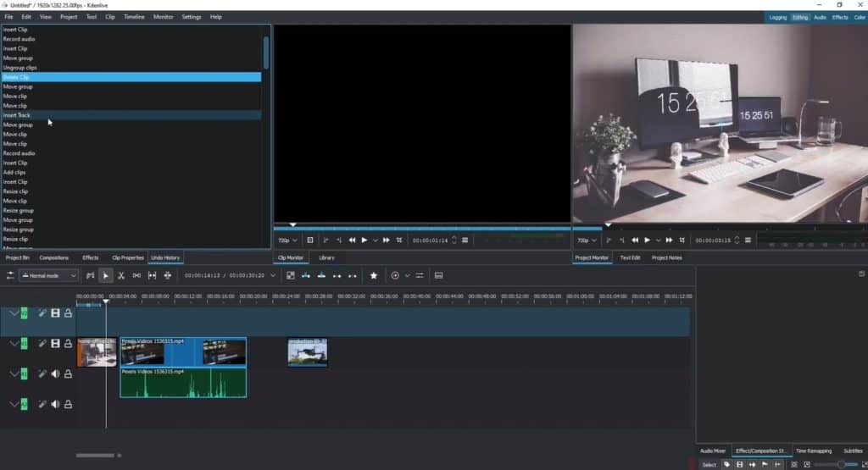Open the 720p resolution dropdown in Clip Monitor

click(x=288, y=241)
